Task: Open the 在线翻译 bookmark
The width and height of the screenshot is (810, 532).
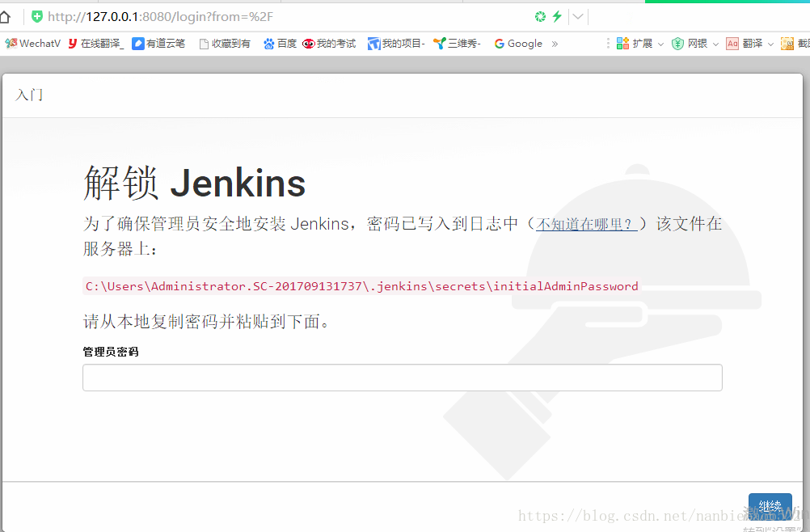Action: pos(96,44)
